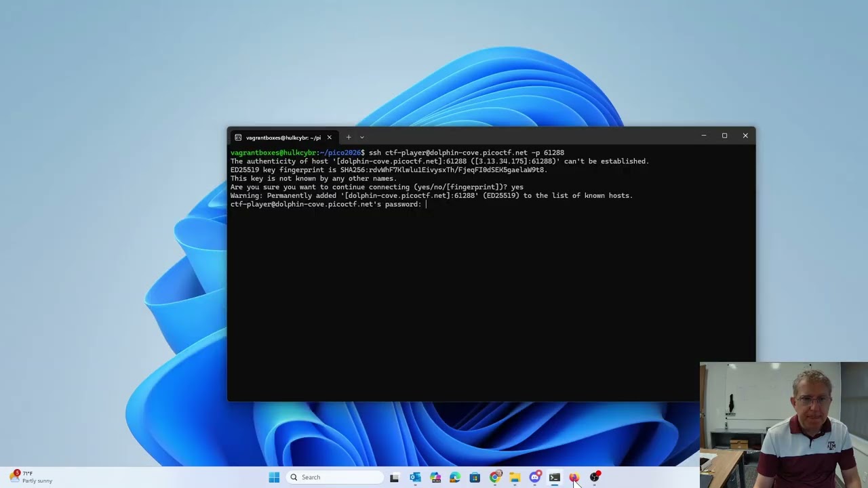Click the 'Are you sure you want to continue' line
This screenshot has height=488, width=868.
tap(377, 187)
